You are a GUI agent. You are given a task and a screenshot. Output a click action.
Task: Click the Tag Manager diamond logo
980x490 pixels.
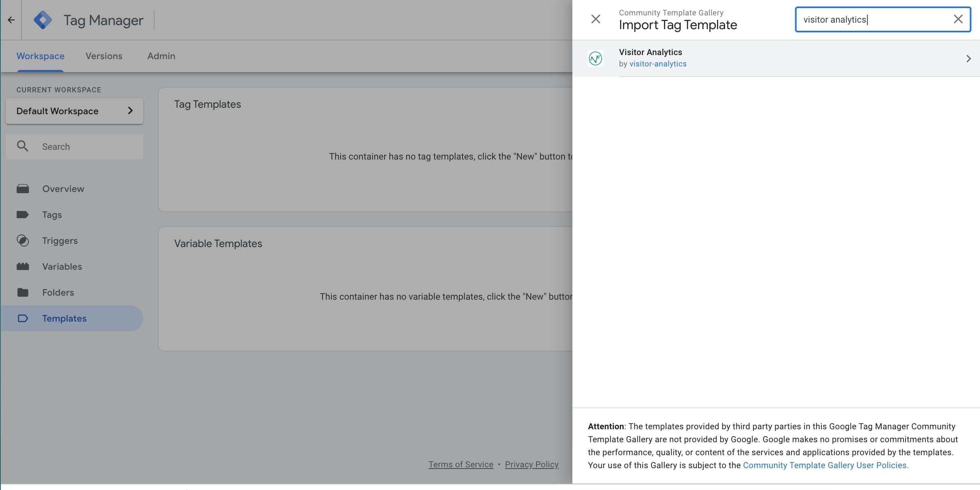(x=42, y=20)
